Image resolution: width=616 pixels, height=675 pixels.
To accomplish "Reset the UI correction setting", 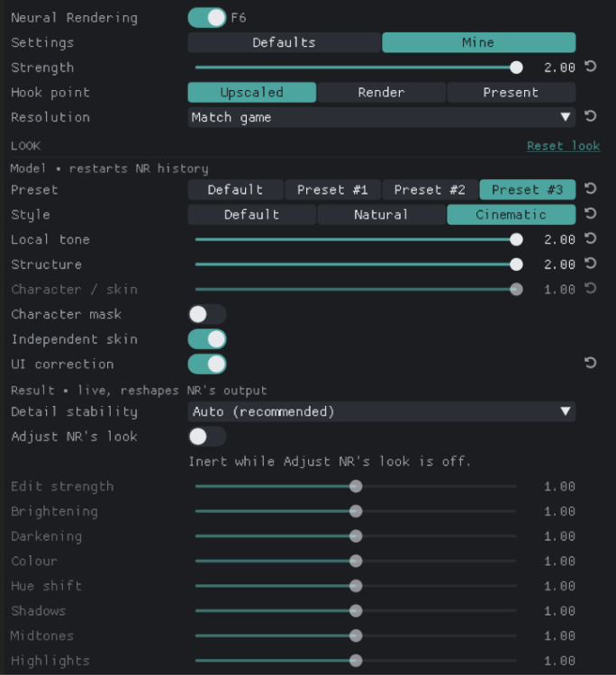I will 591,363.
